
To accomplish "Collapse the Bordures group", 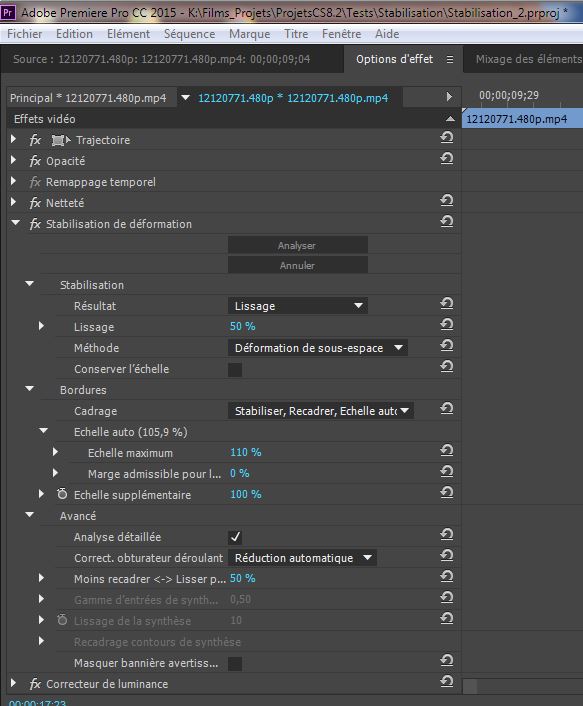I will [30, 389].
